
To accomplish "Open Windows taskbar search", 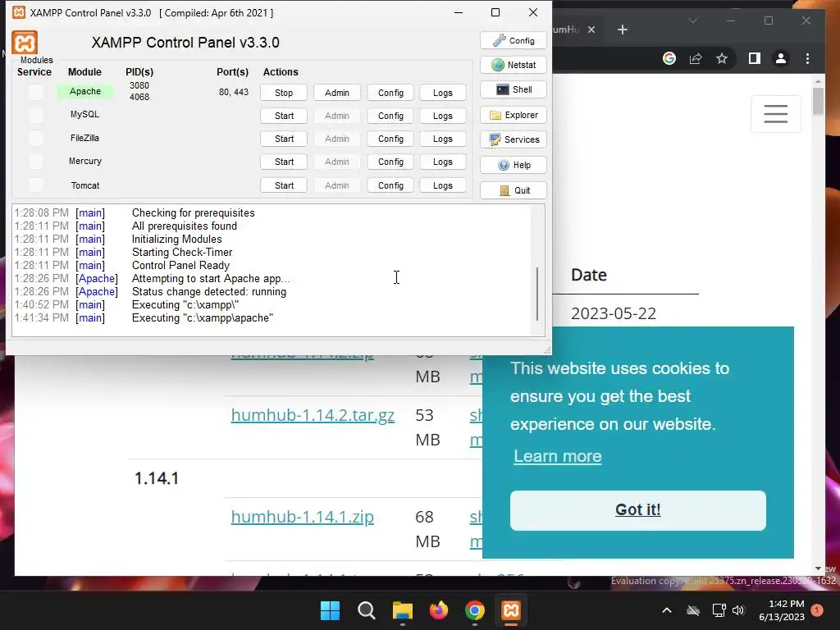I will click(367, 610).
